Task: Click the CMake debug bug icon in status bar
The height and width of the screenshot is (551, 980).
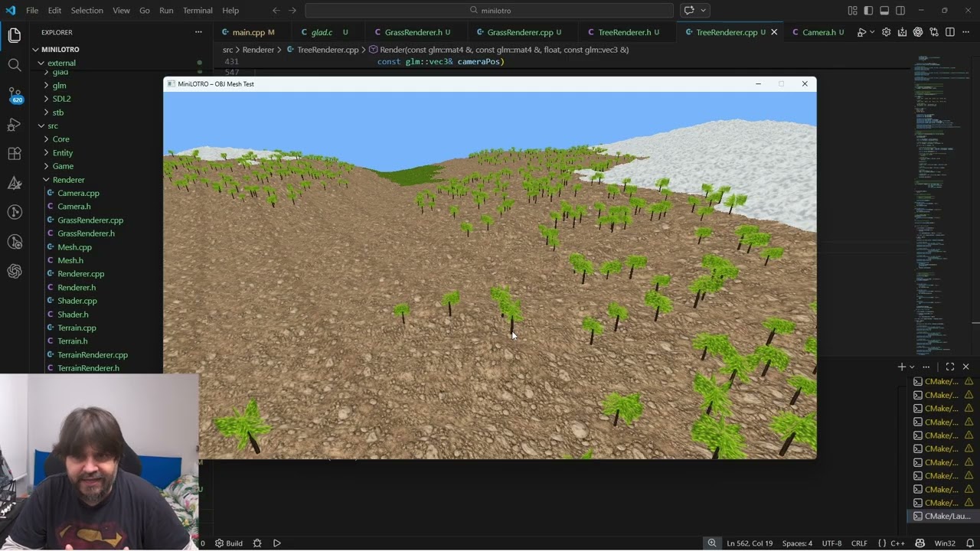Action: pyautogui.click(x=257, y=543)
